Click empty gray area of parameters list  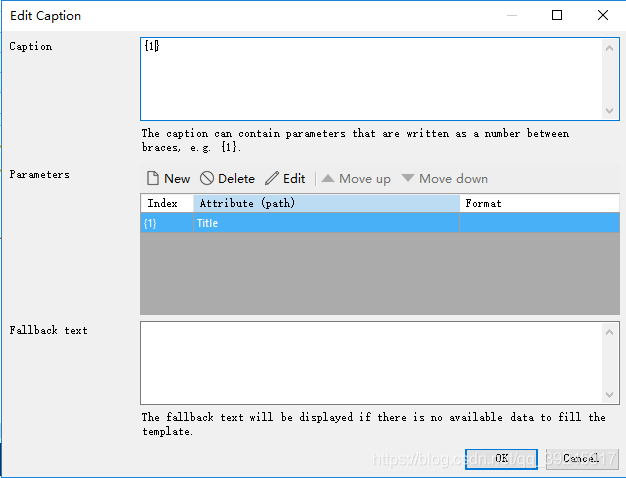click(378, 275)
